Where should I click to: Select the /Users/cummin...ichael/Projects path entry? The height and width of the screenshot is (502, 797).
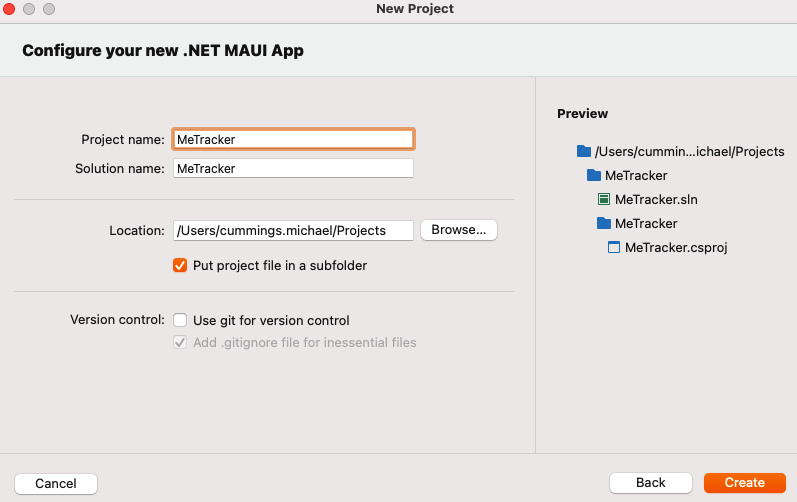[689, 151]
